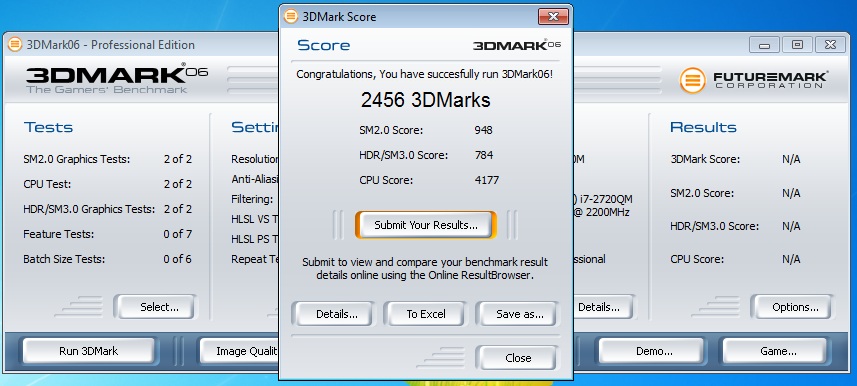Export results with To Excel button

[426, 314]
